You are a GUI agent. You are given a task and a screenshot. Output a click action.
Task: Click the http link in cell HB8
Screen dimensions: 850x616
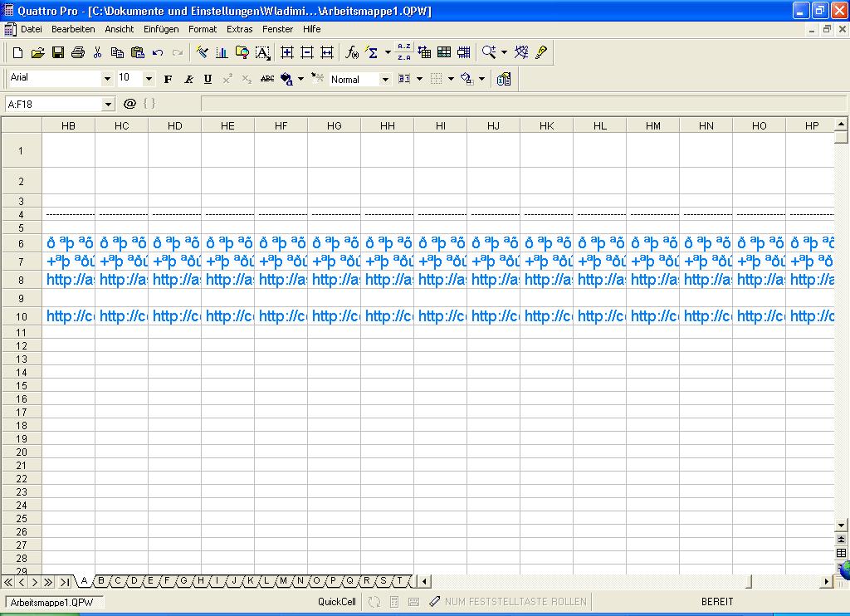click(69, 280)
